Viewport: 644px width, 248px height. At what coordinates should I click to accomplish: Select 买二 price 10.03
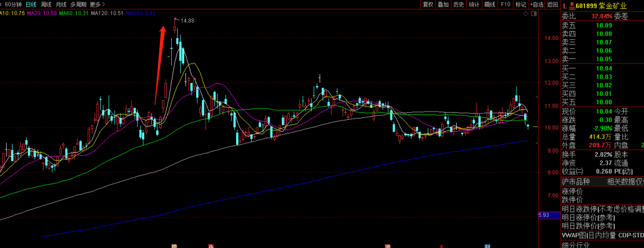[x=603, y=77]
